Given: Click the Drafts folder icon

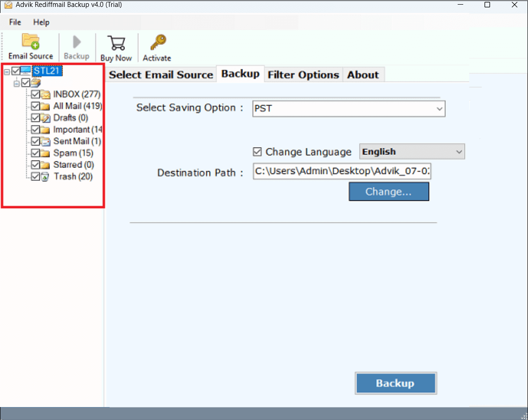Looking at the screenshot, I should [45, 118].
